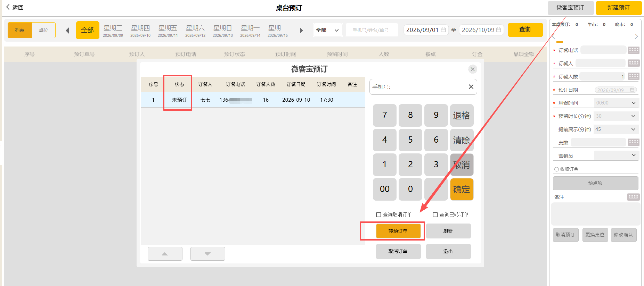Click the 转预订单 button
This screenshot has height=286, width=644.
coord(398,231)
